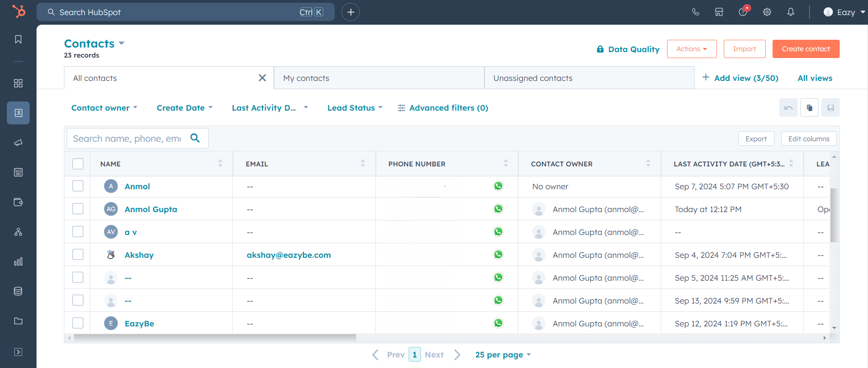Image resolution: width=868 pixels, height=368 pixels.
Task: Open All views link
Action: (x=815, y=78)
